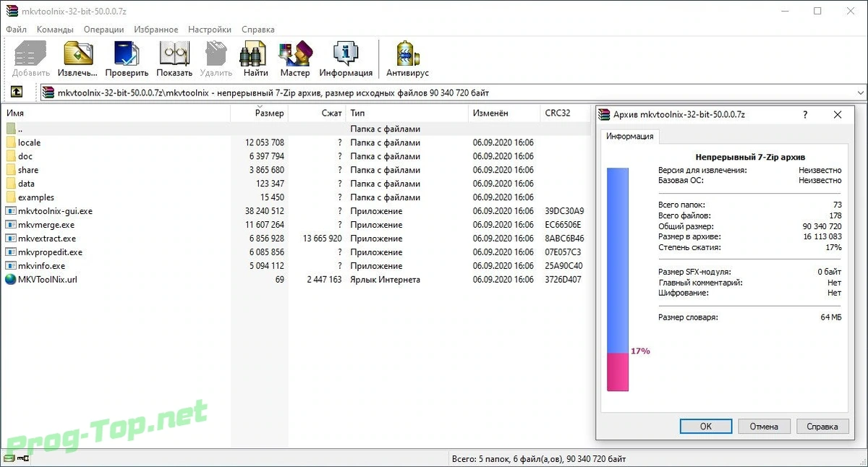Expand the archive path dropdown arrow

tap(860, 93)
